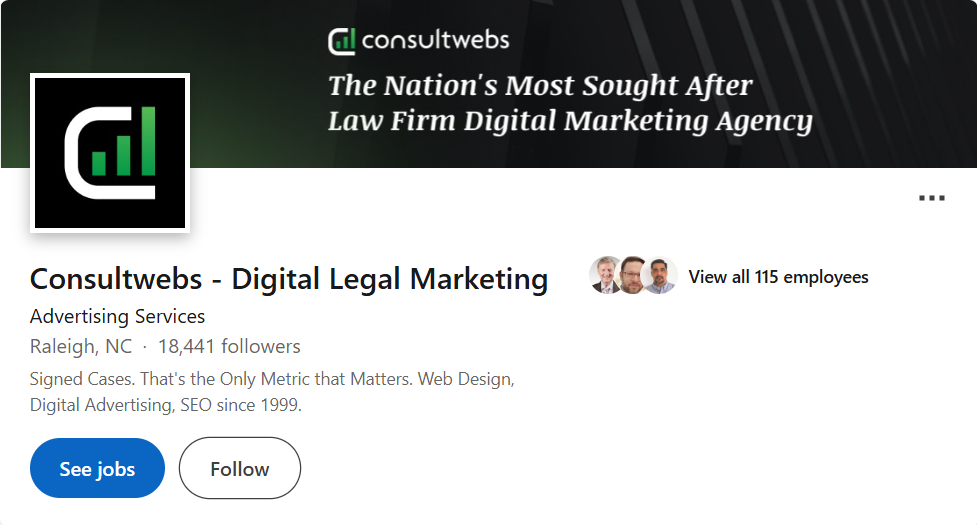
Task: Click the Consultwebs - Digital Legal Marketing heading
Action: pos(289,279)
